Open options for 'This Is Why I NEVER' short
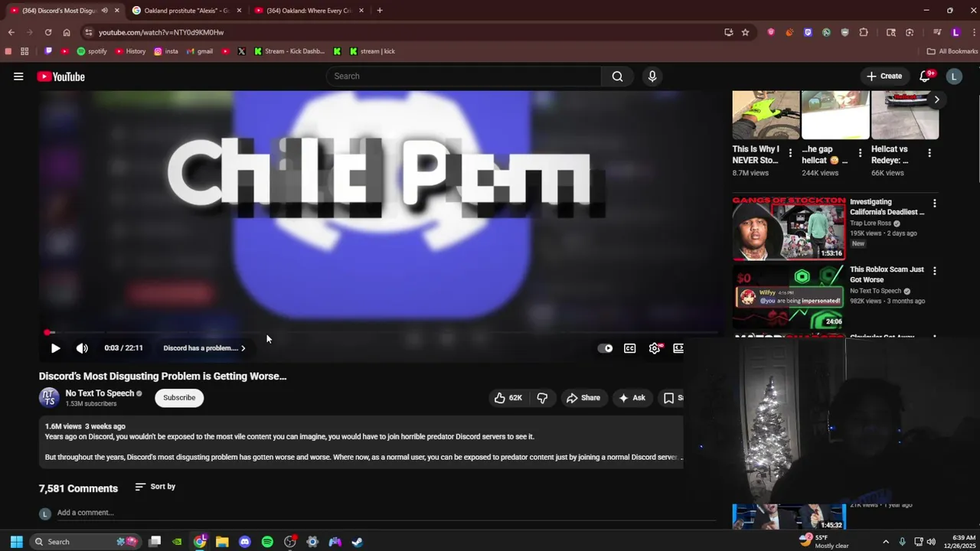Image resolution: width=980 pixels, height=551 pixels. 790,153
